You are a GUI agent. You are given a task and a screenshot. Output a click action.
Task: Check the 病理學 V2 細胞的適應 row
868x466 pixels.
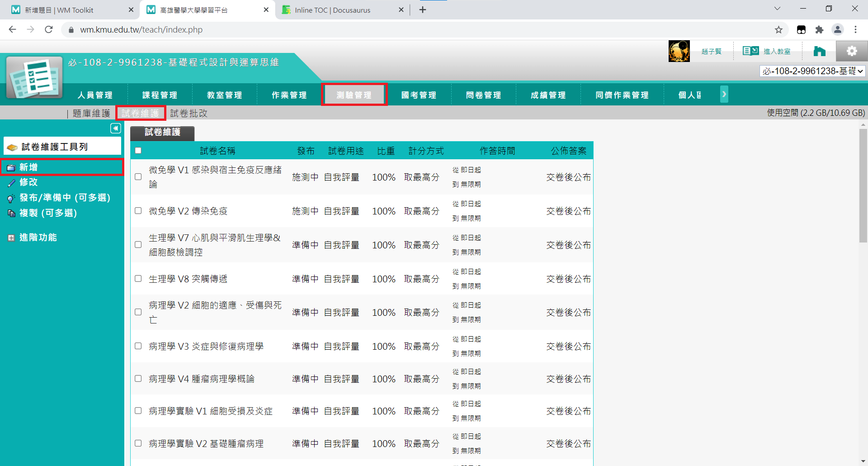point(138,312)
